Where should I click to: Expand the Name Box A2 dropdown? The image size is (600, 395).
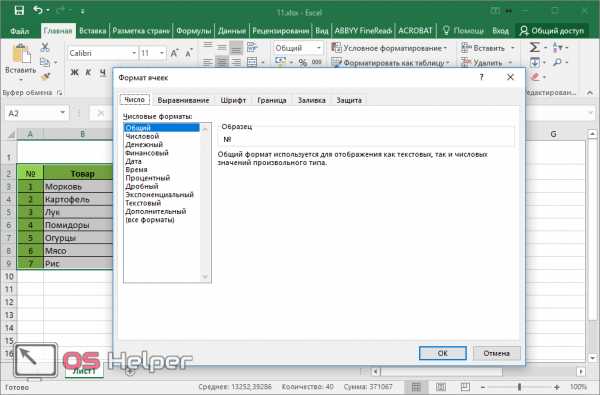62,113
